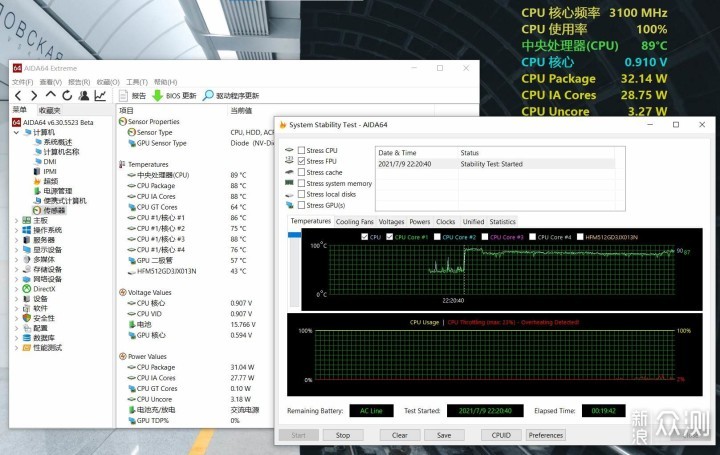Click the Sensor Properties header icon
This screenshot has width=720, height=455.
click(123, 122)
